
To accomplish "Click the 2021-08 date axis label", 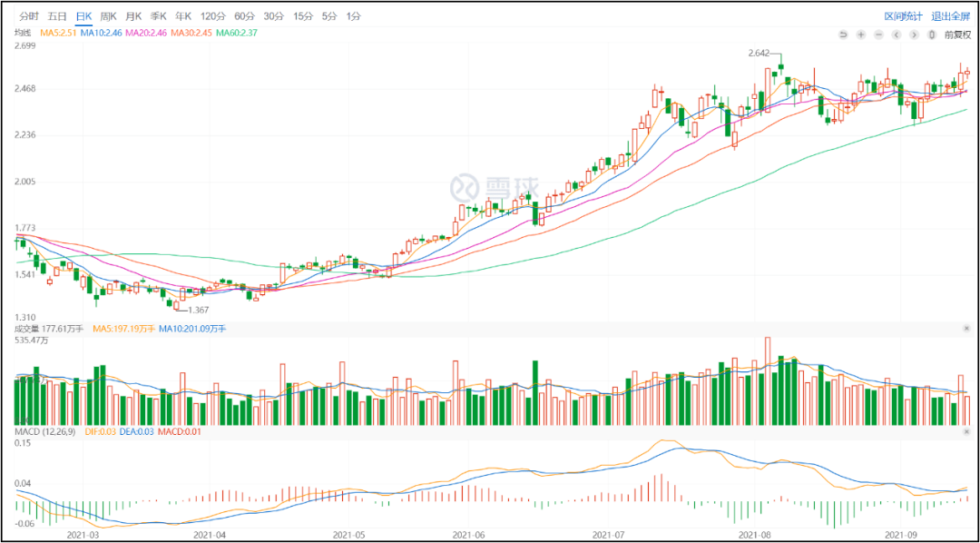I will pos(753,536).
